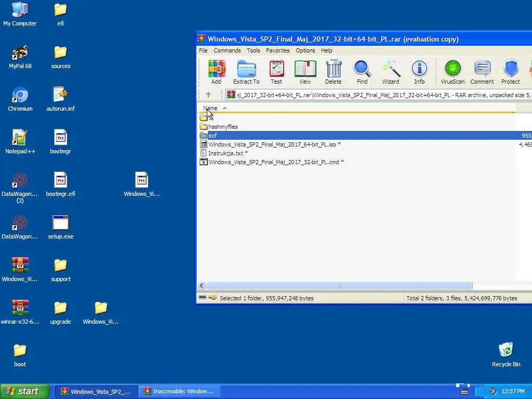Click the Extract To toolbar icon

tap(246, 72)
